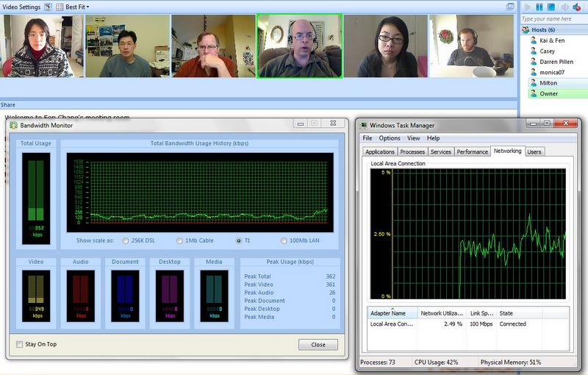Switch to the Applications tab
Image resolution: width=588 pixels, height=375 pixels.
(380, 151)
